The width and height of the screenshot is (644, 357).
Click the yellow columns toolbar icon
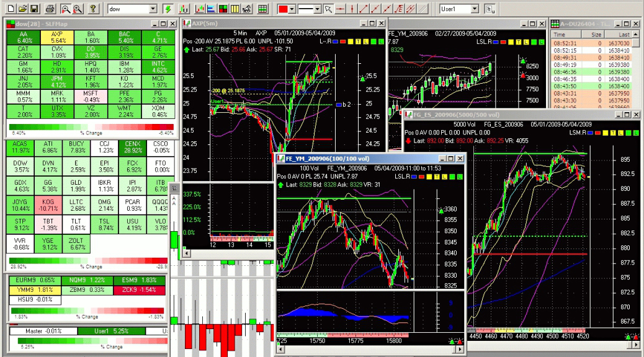pyautogui.click(x=235, y=9)
